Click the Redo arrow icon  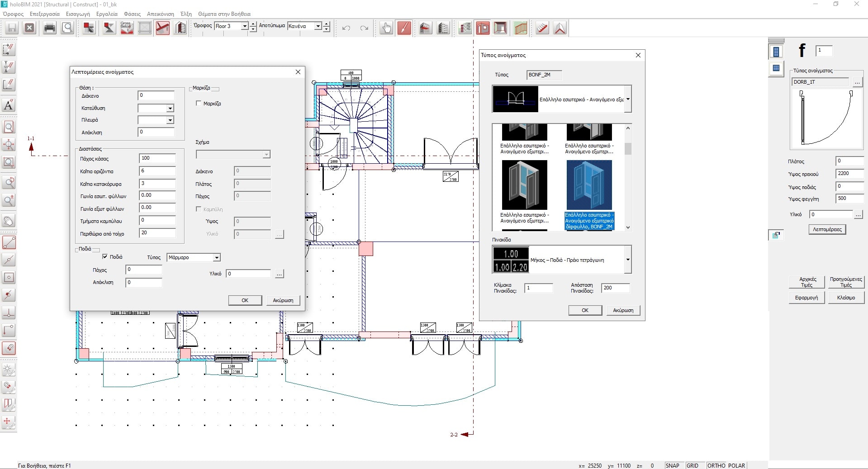coord(364,28)
